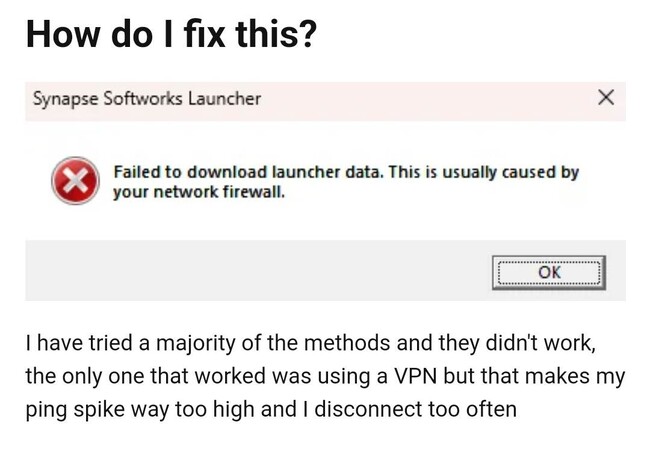Select the 'How do I fix this?' heading
The image size is (650, 463).
[x=171, y=34]
